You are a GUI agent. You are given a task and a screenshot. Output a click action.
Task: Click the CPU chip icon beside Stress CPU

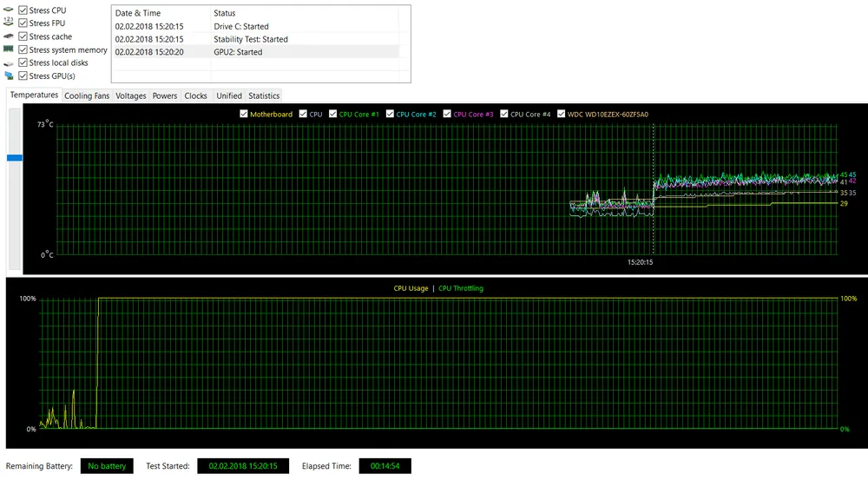coord(8,10)
